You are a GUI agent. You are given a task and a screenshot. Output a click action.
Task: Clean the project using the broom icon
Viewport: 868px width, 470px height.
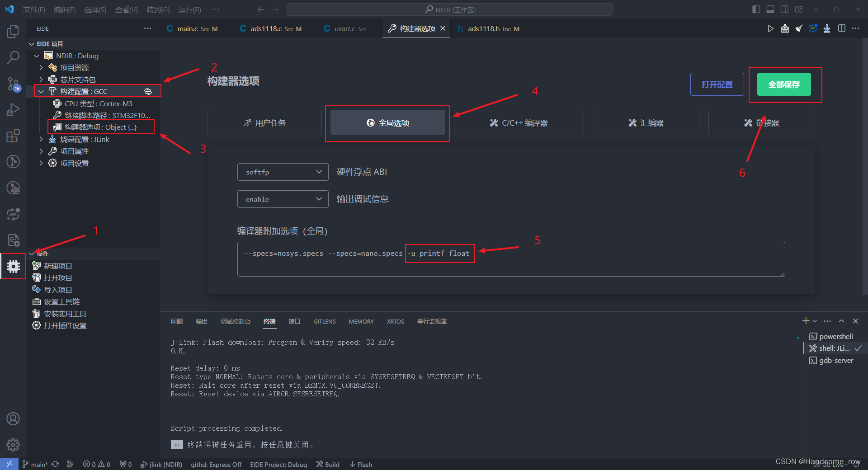[x=798, y=28]
